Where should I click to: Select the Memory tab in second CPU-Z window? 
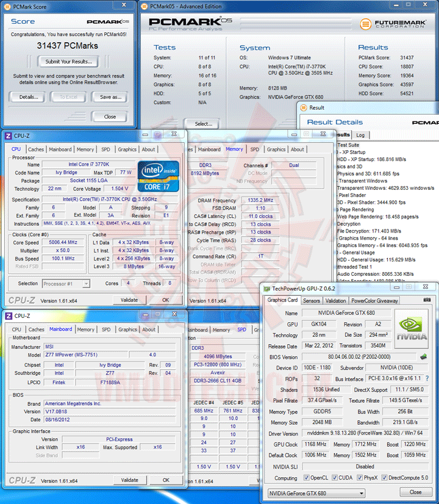[x=234, y=149]
